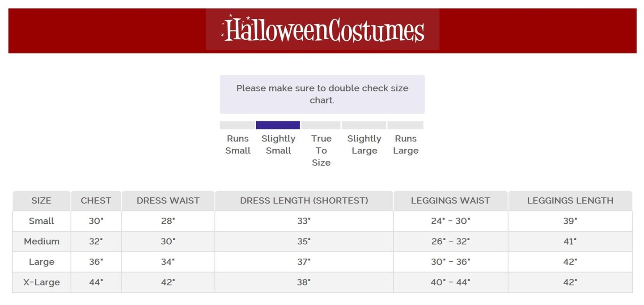644x305 pixels.
Task: Click the X-Large chest measurement cell
Action: (96, 283)
